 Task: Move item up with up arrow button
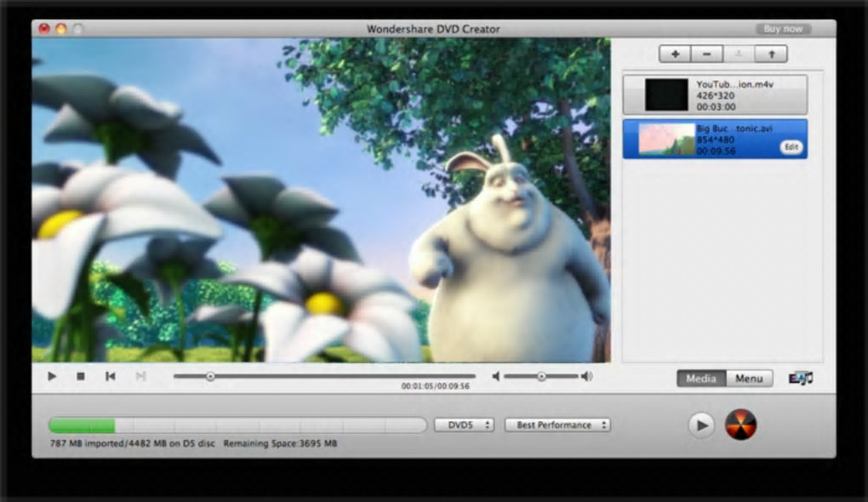pyautogui.click(x=771, y=54)
